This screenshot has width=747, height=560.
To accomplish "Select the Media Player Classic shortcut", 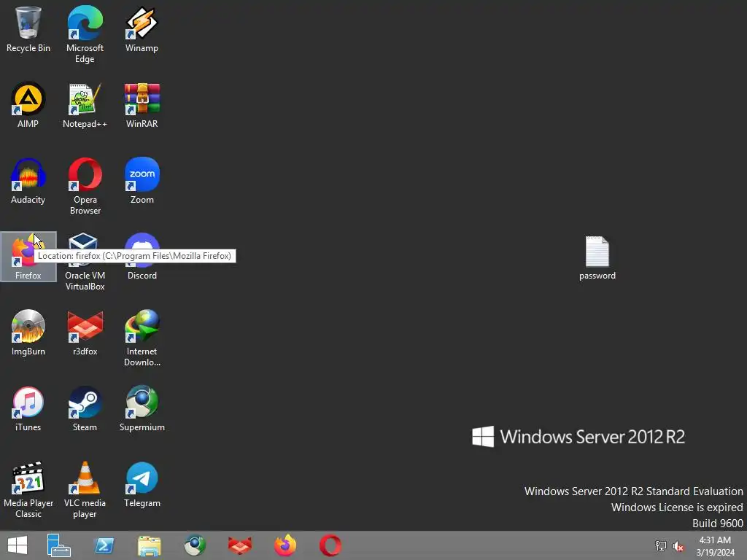I will [x=28, y=490].
